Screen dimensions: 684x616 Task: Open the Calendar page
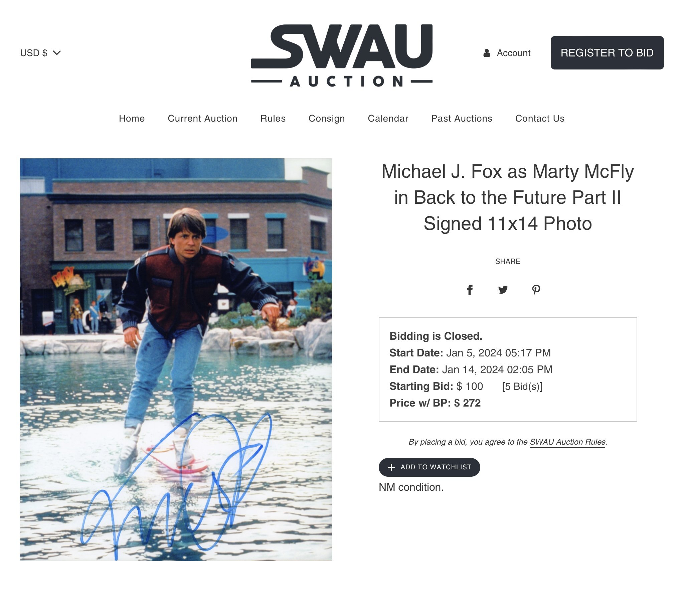click(388, 119)
